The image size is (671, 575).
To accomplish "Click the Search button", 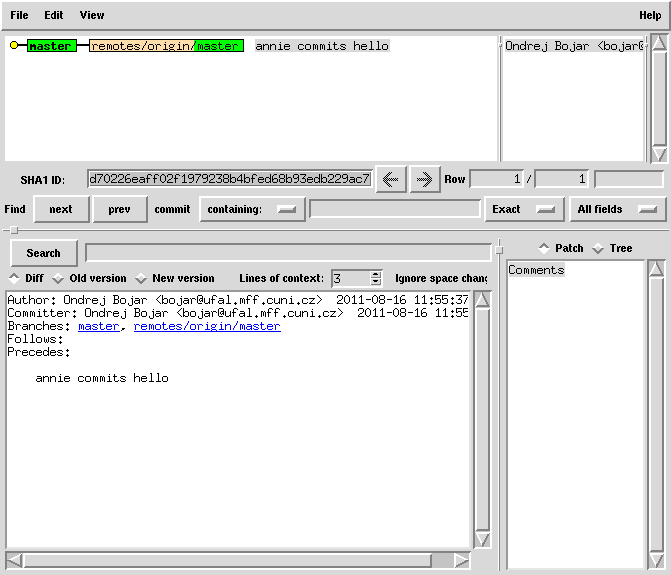I will pyautogui.click(x=43, y=253).
